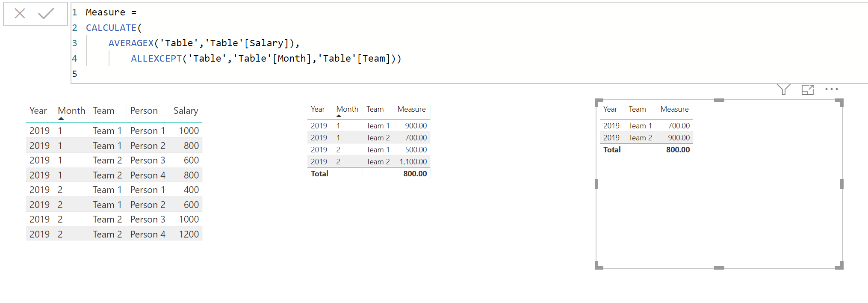The width and height of the screenshot is (868, 303).
Task: Sort left table by Year header
Action: pos(38,111)
